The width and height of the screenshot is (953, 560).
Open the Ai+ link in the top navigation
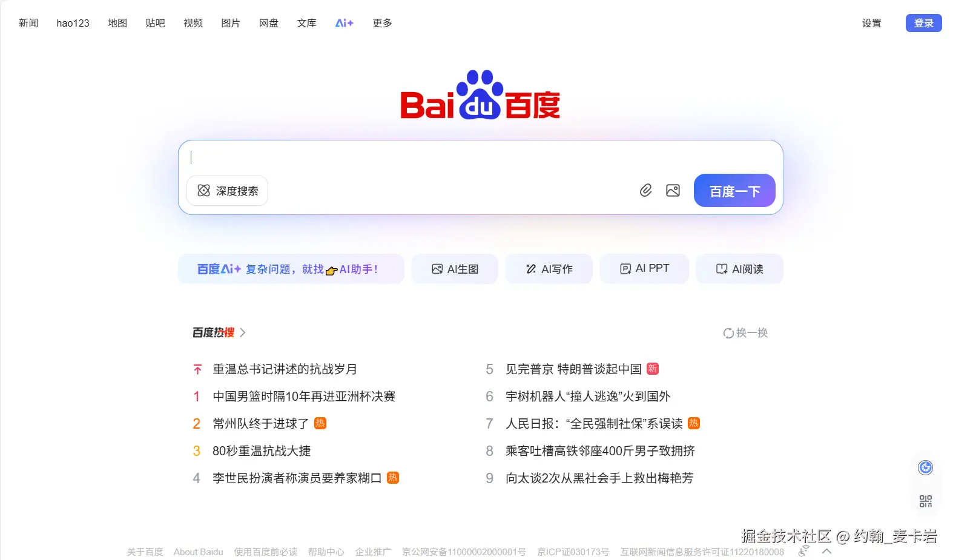[344, 23]
